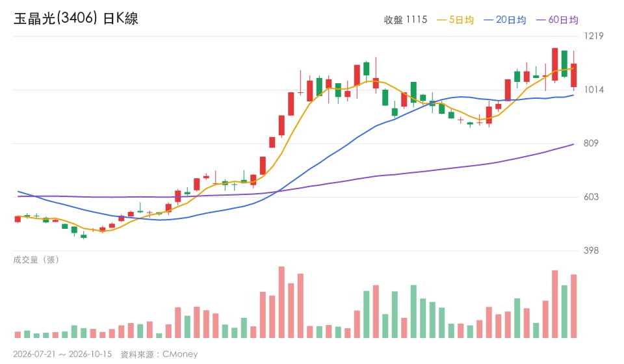Click the rightmost volume bar
The height and width of the screenshot is (364, 624).
click(x=573, y=306)
